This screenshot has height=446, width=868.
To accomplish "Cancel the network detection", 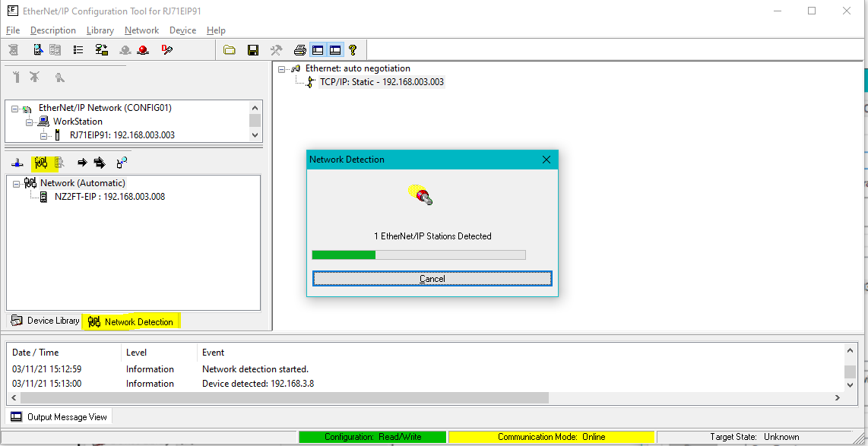I will coord(432,279).
